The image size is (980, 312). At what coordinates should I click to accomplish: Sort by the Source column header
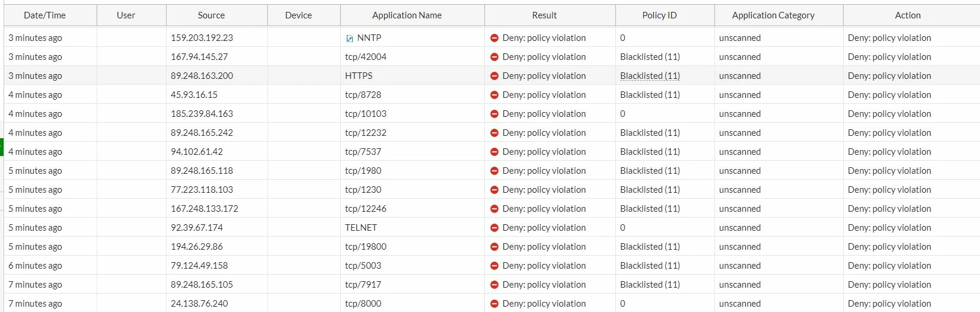211,15
